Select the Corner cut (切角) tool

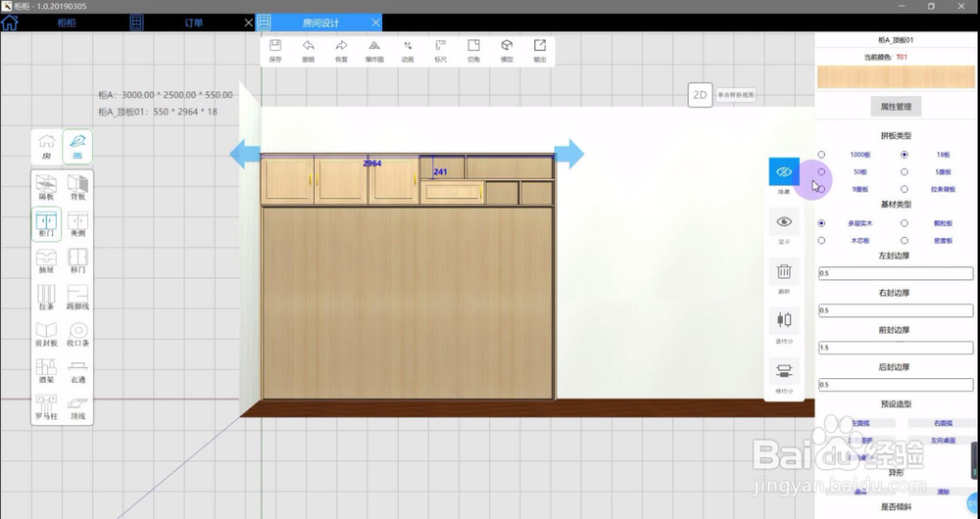point(473,50)
